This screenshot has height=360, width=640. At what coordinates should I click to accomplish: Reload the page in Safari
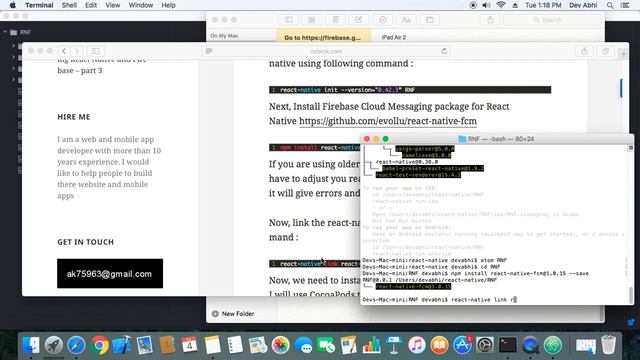444,51
